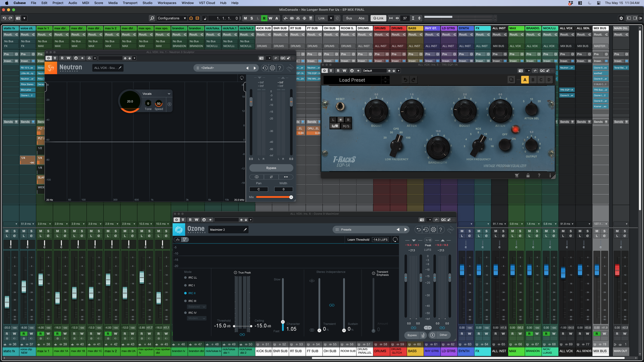Click T-RackS shop cart icon

[x=517, y=176]
